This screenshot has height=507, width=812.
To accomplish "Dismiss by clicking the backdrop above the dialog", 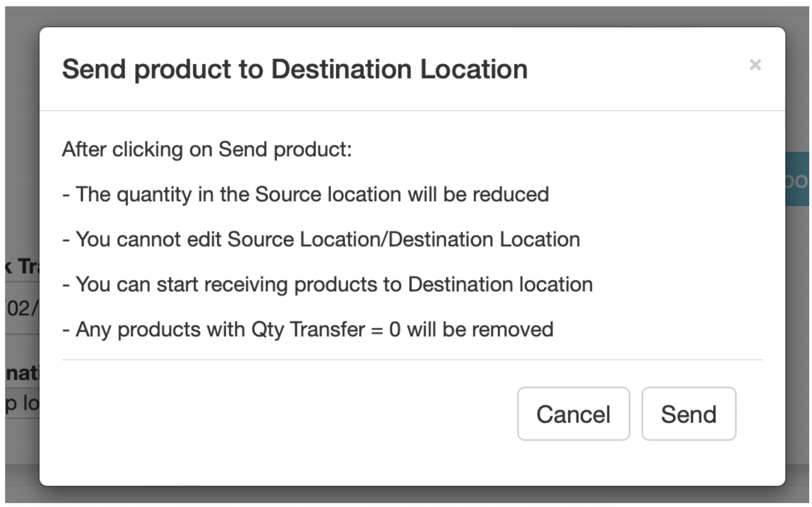I will tap(406, 17).
